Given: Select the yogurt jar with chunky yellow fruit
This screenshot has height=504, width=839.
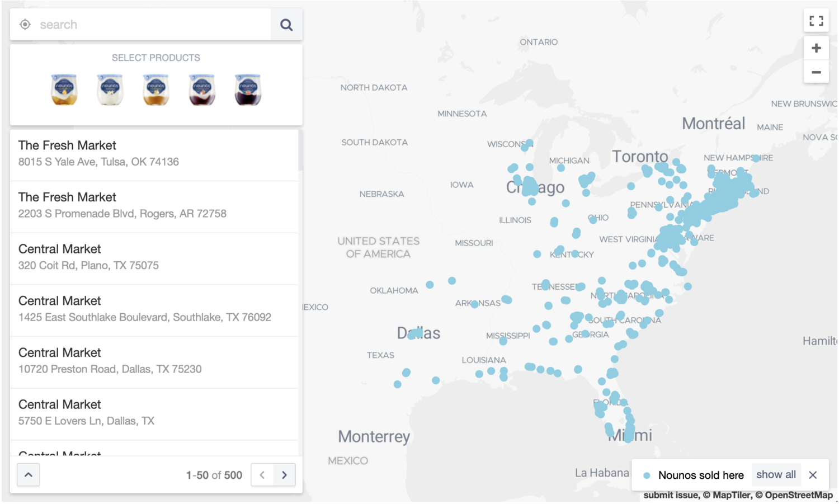Looking at the screenshot, I should 64,90.
